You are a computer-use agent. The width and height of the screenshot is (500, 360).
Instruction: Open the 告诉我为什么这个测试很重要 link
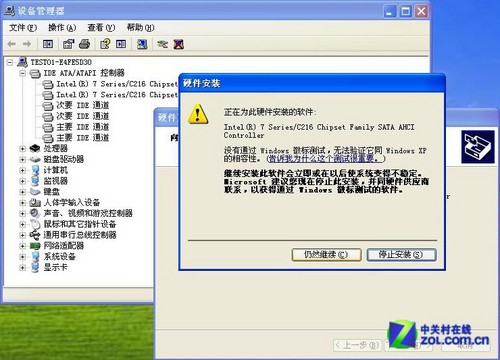(x=326, y=159)
